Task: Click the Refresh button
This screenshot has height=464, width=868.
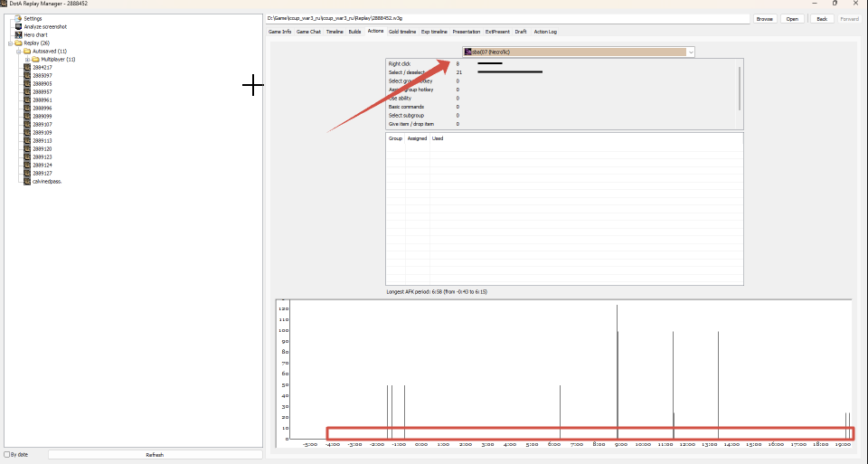Action: coord(155,455)
